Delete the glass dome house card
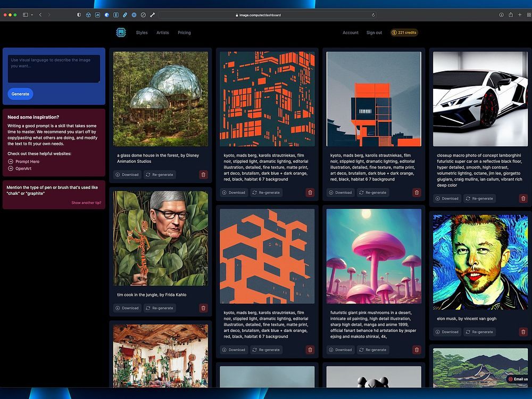532x399 pixels. pyautogui.click(x=203, y=174)
